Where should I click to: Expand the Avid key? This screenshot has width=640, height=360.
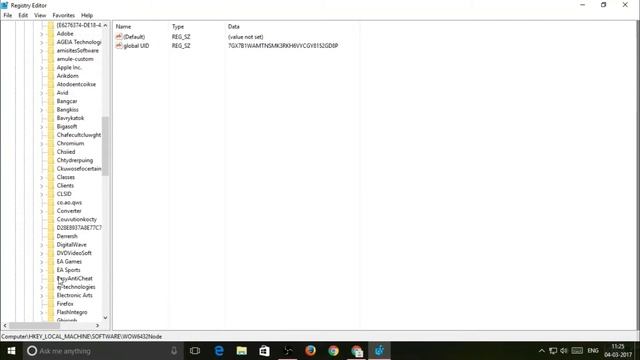(42, 93)
